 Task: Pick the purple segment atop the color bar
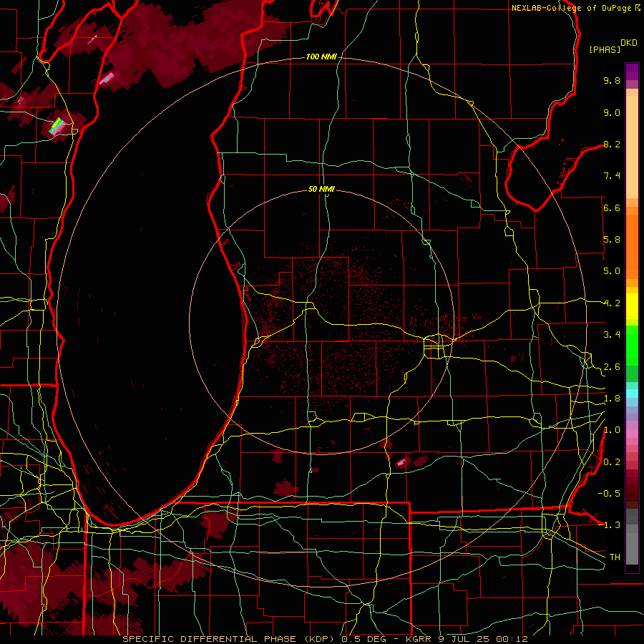(632, 72)
